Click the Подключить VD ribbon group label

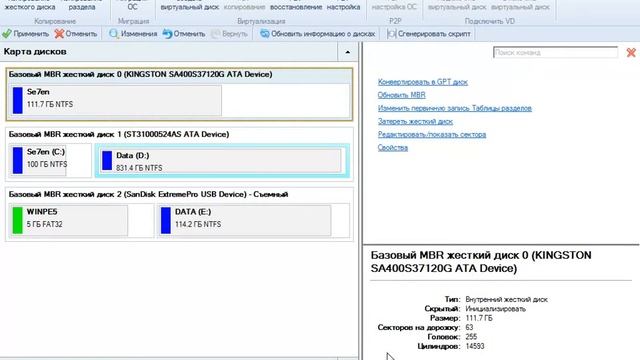[x=489, y=21]
